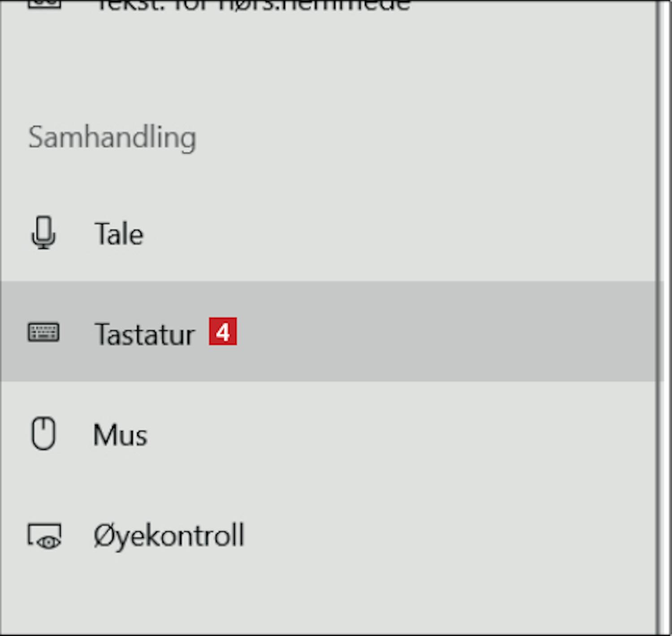
Task: Click empty space right of Øyekontroll label
Action: pyautogui.click(x=448, y=536)
